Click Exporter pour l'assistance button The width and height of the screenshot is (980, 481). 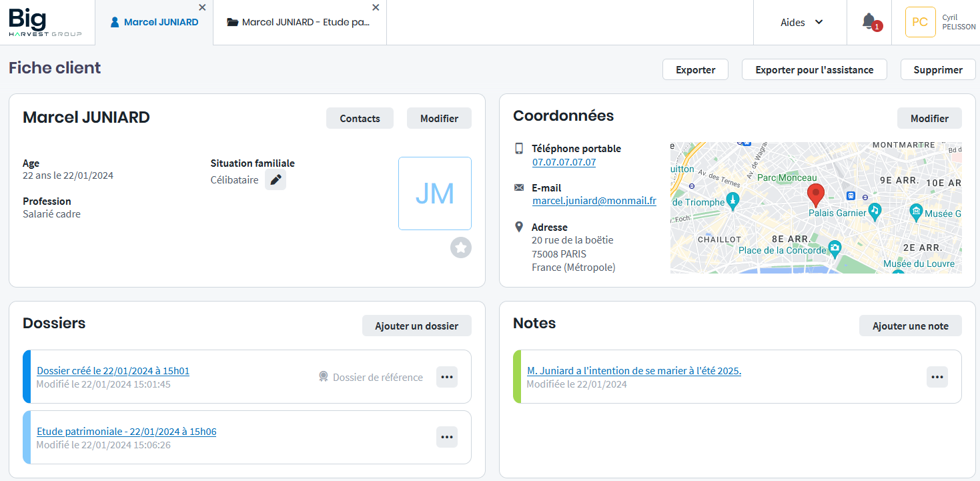pyautogui.click(x=814, y=69)
